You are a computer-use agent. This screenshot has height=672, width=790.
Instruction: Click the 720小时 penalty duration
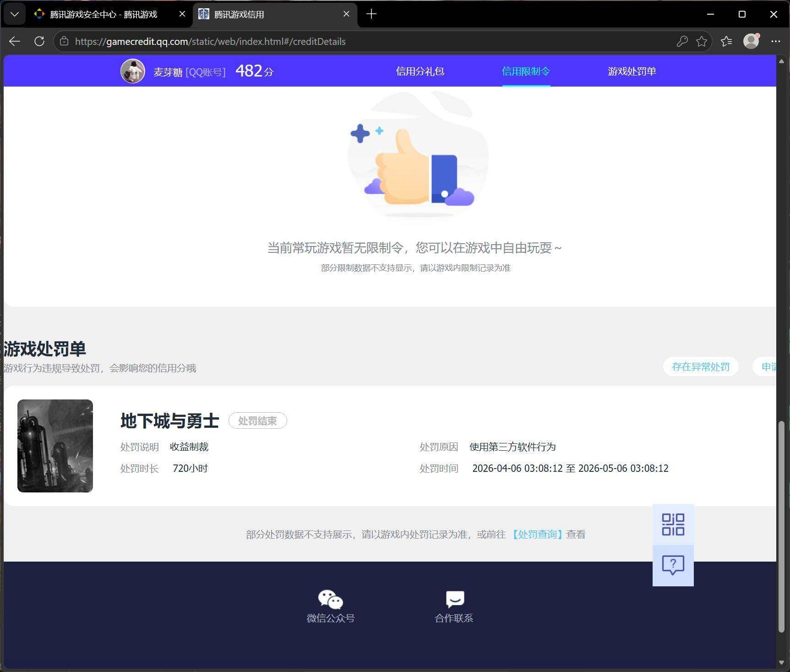click(190, 468)
